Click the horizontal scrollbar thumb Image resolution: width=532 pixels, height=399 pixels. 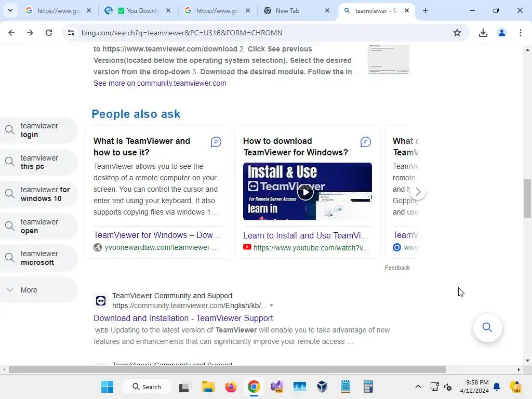point(228,369)
